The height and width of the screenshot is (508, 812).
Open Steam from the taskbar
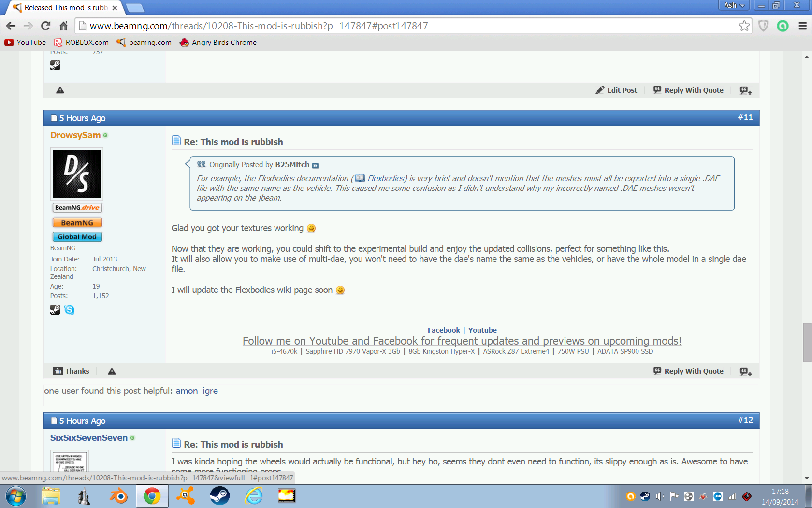(x=219, y=496)
